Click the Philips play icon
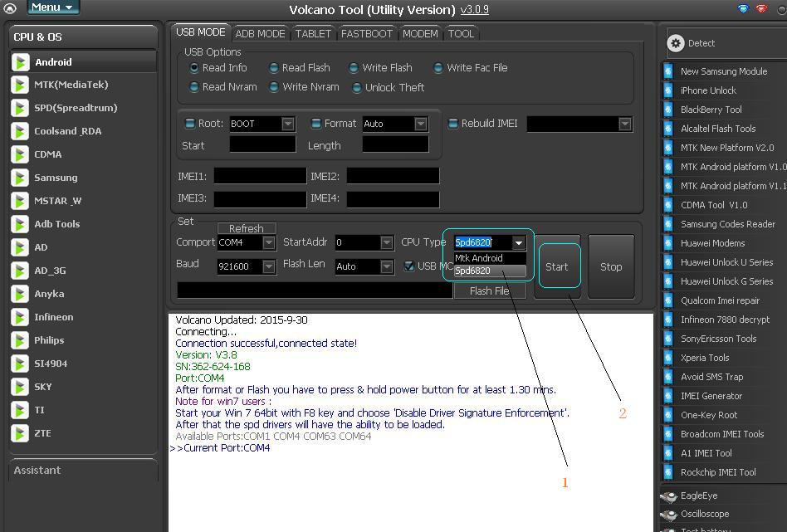This screenshot has height=532, width=787. pos(20,340)
